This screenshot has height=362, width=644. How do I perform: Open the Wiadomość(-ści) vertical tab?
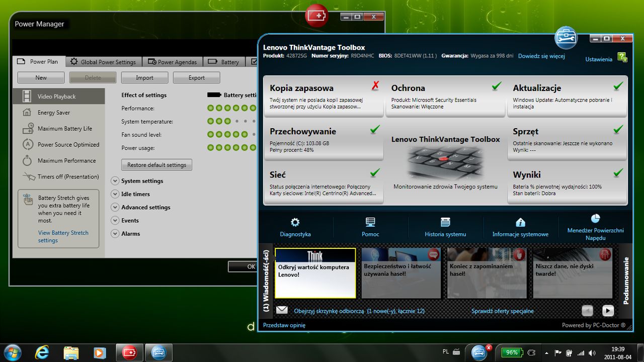pyautogui.click(x=267, y=281)
